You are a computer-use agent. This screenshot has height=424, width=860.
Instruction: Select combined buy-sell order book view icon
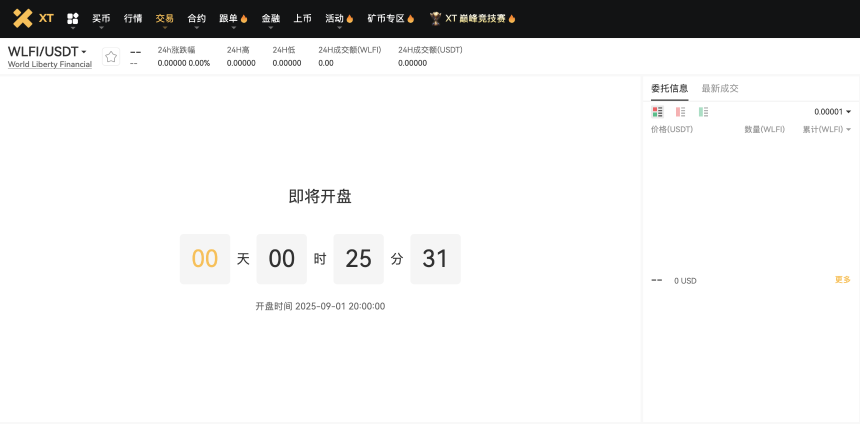click(x=657, y=112)
